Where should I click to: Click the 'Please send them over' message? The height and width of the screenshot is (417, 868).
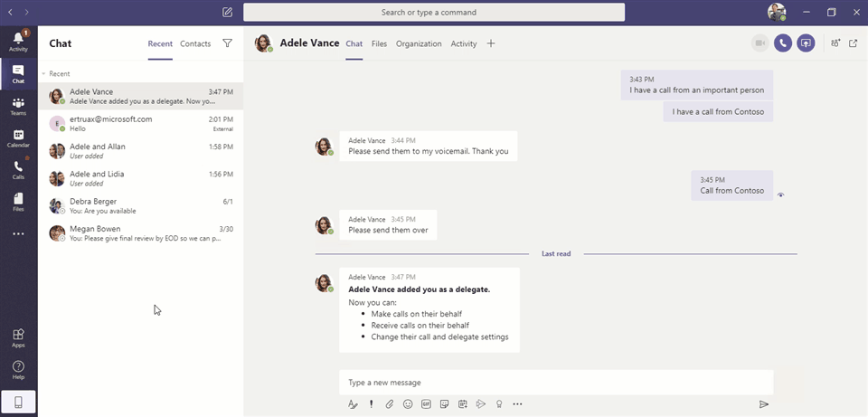click(388, 225)
